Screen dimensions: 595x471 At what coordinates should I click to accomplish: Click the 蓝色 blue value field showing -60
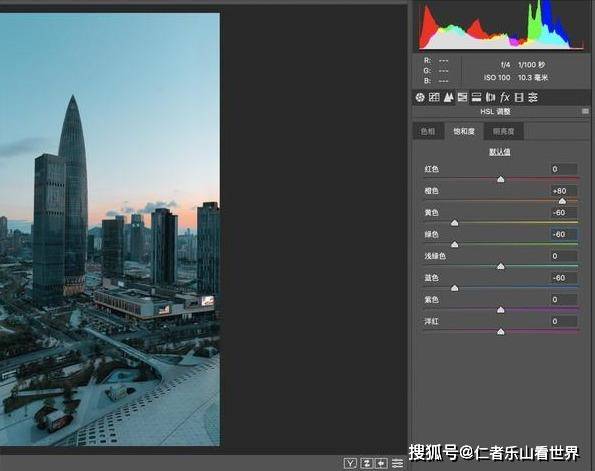tap(564, 278)
